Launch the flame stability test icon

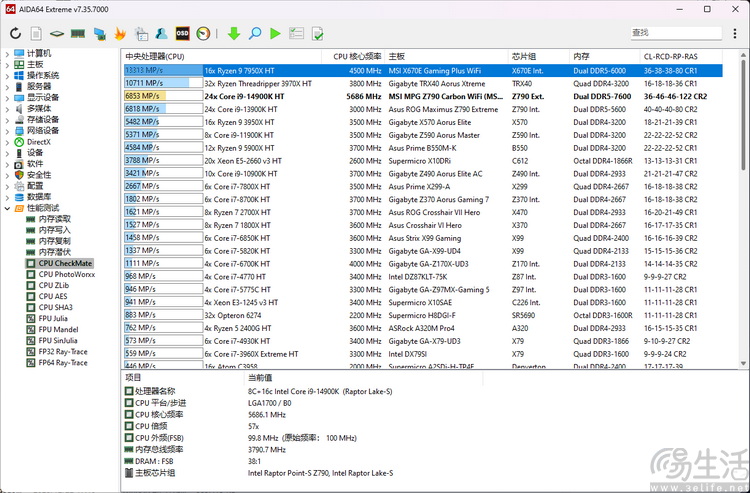pos(120,33)
